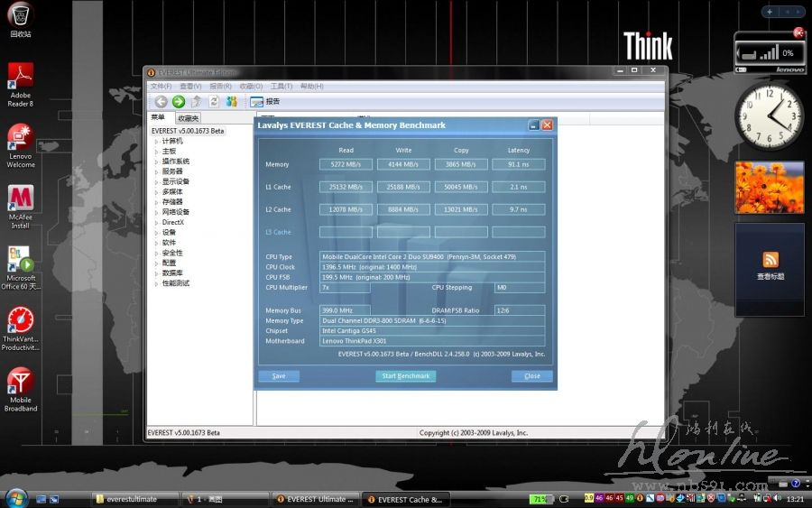Viewport: 812px width, 508px height.
Task: Click the green forward arrow in EVEREST toolbar
Action: tap(178, 102)
